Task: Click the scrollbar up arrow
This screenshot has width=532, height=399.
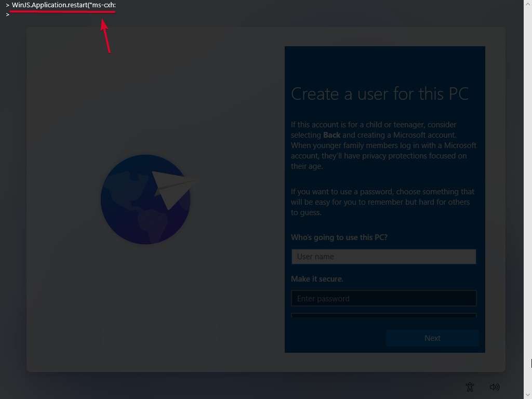Action: (x=527, y=5)
